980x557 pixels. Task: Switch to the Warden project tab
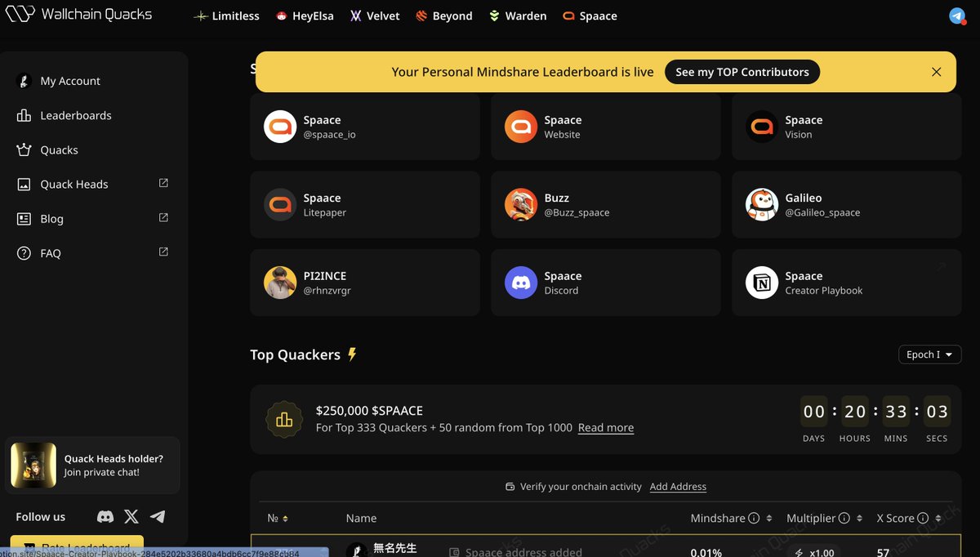click(x=518, y=16)
